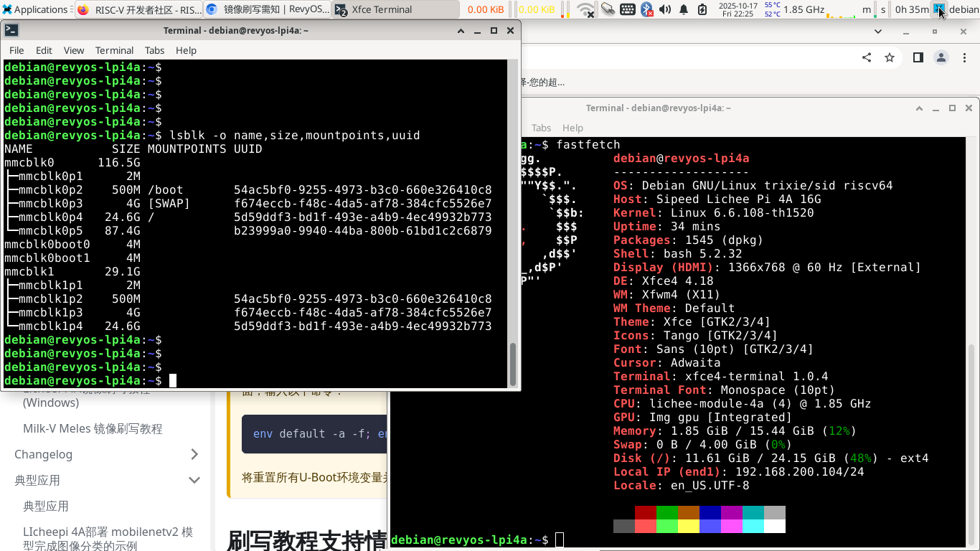Open Milk-V Meles 镜像刷写教程 link
Image resolution: width=980 pixels, height=551 pixels.
click(93, 428)
